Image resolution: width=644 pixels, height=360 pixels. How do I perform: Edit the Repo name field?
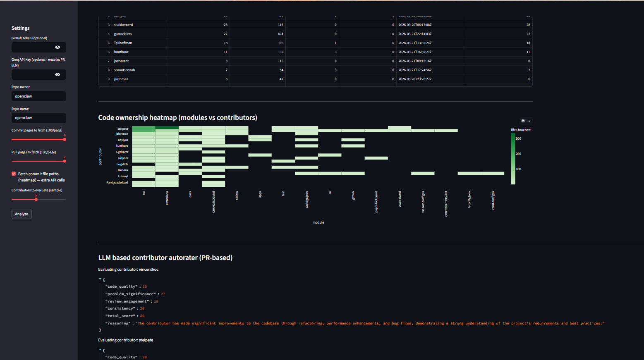(x=38, y=118)
